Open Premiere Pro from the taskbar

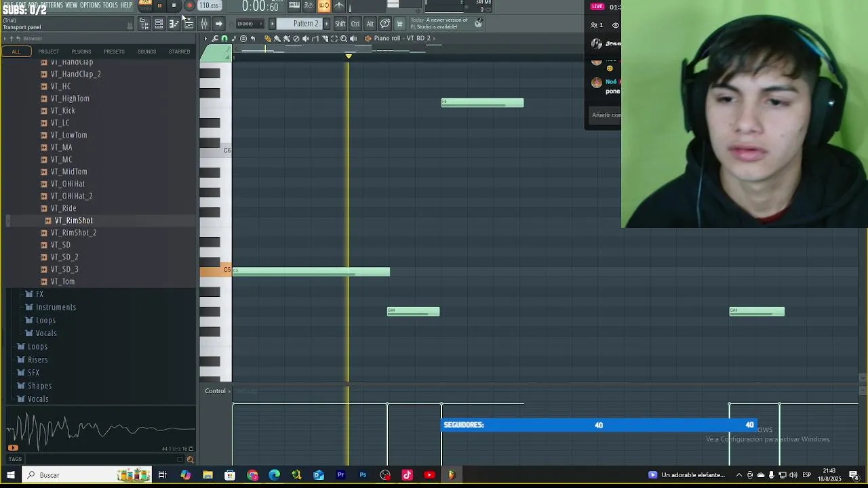tap(340, 475)
